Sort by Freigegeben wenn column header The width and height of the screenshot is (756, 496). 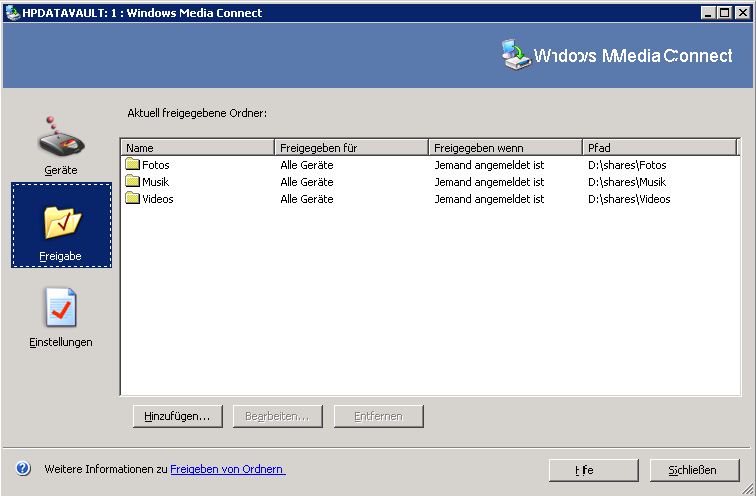[x=505, y=147]
